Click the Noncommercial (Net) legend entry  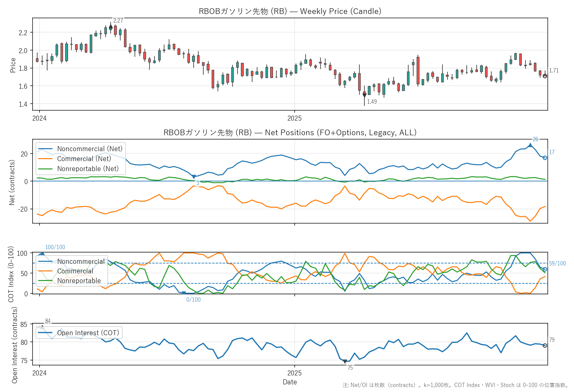[x=90, y=149]
